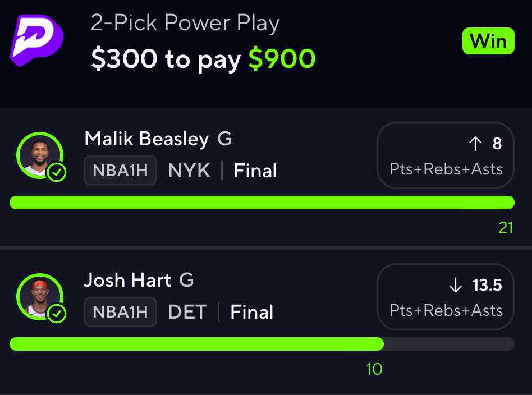The image size is (532, 395).
Task: Click the up arrow beside 8
Action: (475, 144)
